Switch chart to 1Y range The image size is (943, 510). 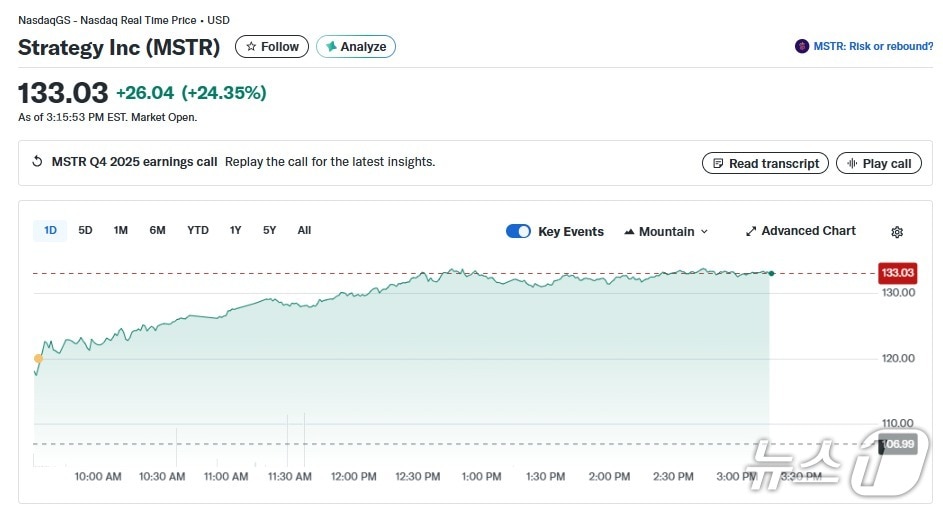[235, 231]
